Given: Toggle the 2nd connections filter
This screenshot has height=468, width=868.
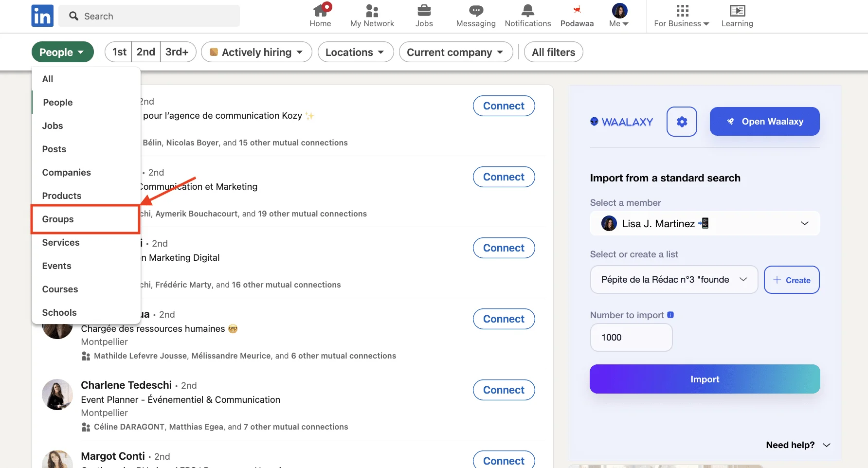Looking at the screenshot, I should 145,52.
